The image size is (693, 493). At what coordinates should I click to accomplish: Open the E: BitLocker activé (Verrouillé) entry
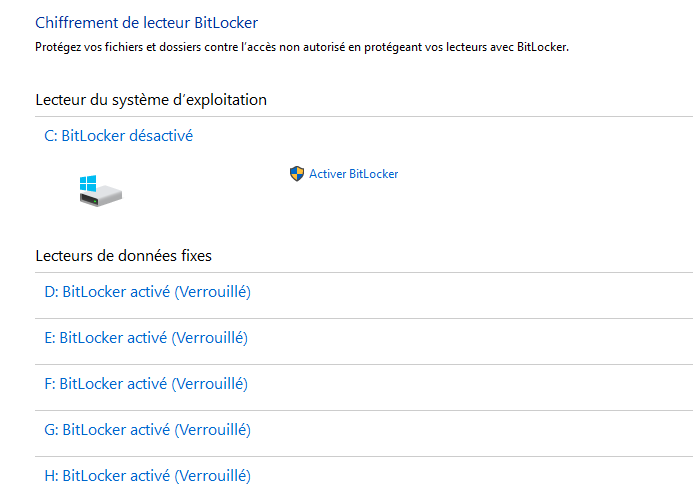146,338
